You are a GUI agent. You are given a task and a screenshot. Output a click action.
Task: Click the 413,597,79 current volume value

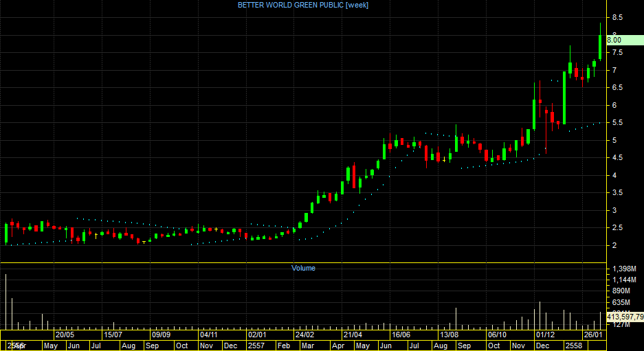click(625, 317)
